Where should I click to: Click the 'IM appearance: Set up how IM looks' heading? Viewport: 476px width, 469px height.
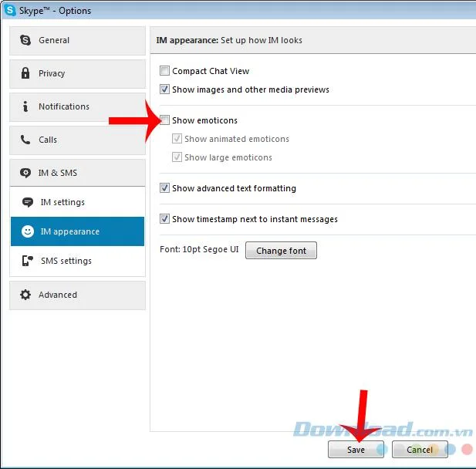pos(229,40)
